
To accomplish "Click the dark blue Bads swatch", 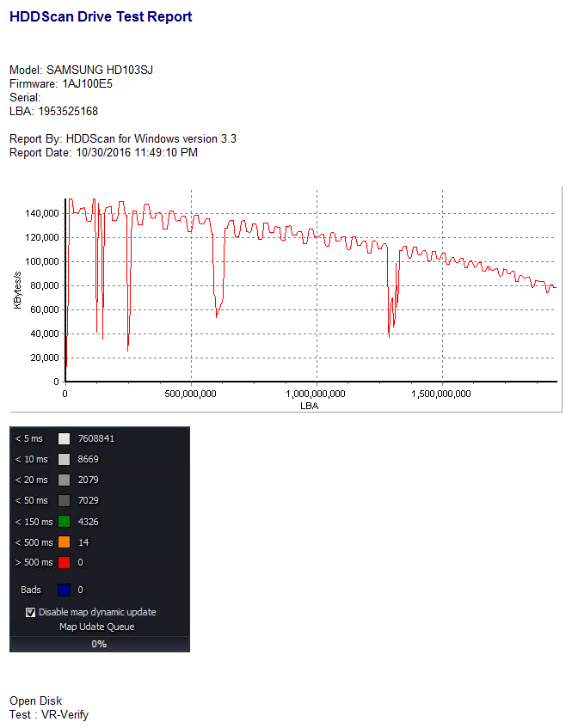I will coord(65,590).
